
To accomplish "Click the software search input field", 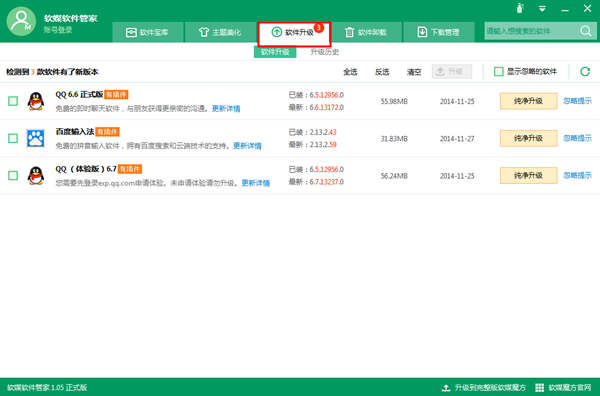I will click(532, 31).
